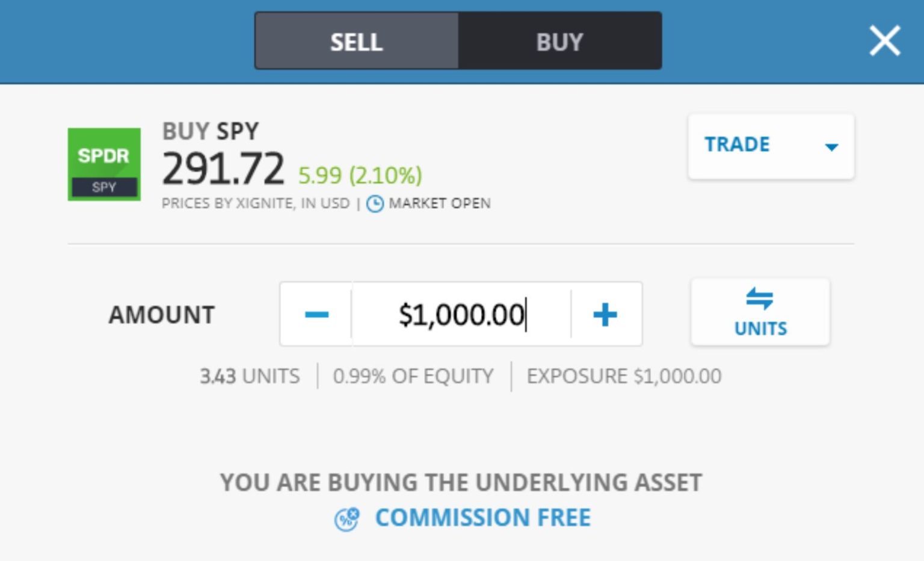Click the minus icon to decrease amount
924x561 pixels.
click(316, 313)
